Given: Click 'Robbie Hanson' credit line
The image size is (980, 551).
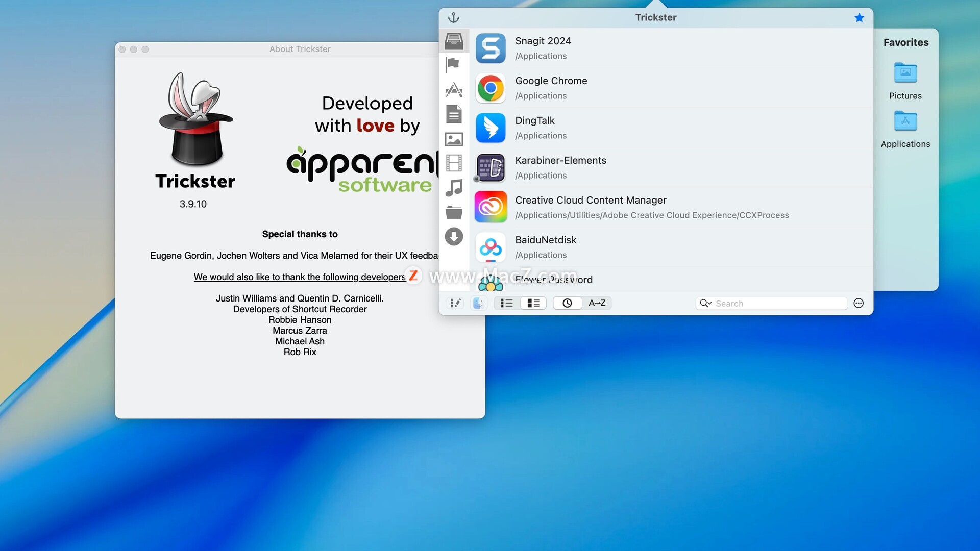Looking at the screenshot, I should coord(300,320).
